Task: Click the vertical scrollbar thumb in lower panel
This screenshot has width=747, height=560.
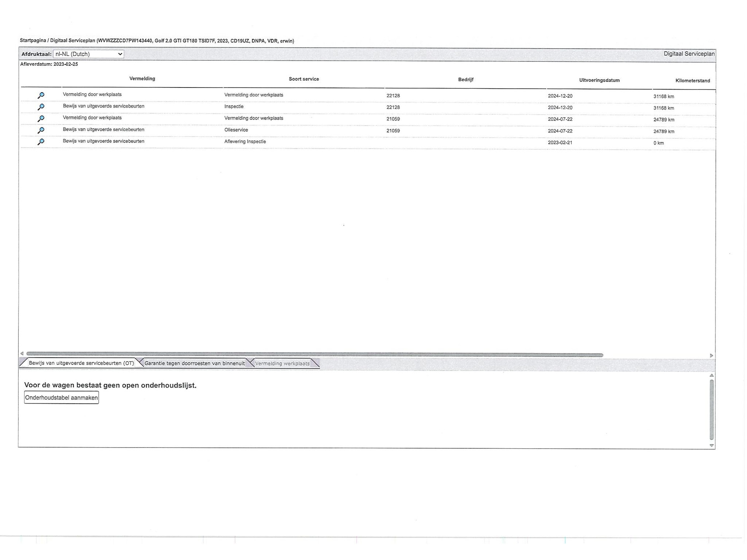Action: tap(712, 409)
